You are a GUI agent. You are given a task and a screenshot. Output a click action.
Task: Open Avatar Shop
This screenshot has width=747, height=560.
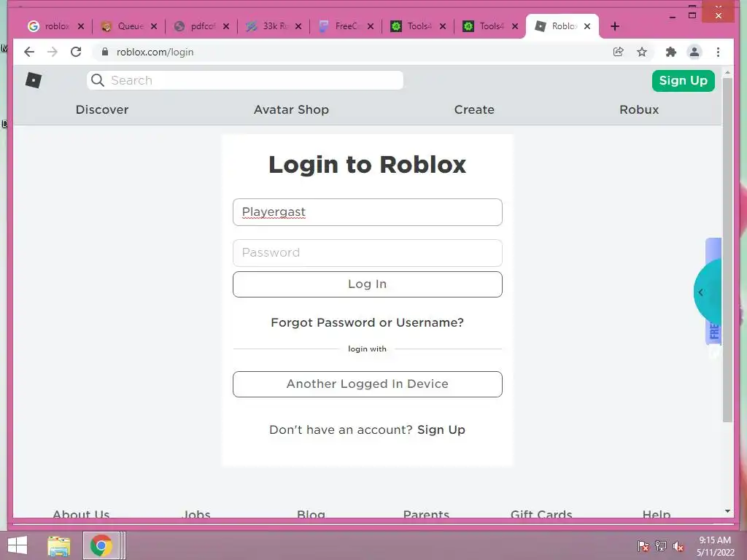click(291, 109)
